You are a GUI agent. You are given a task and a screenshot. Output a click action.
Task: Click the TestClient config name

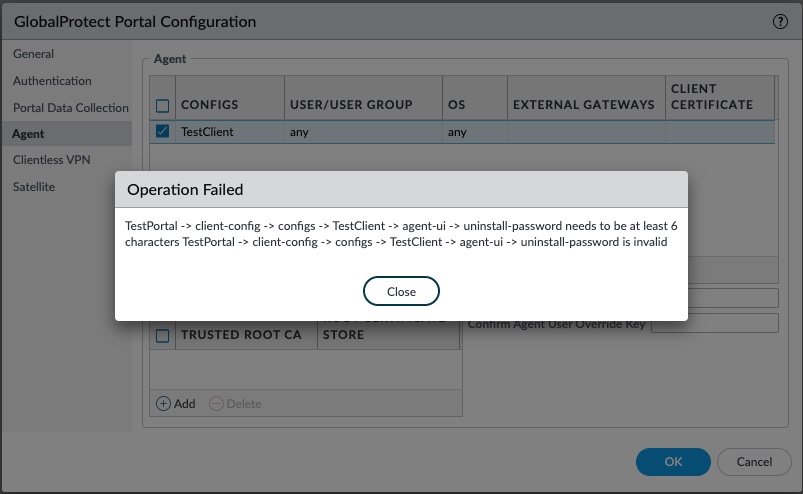click(207, 131)
